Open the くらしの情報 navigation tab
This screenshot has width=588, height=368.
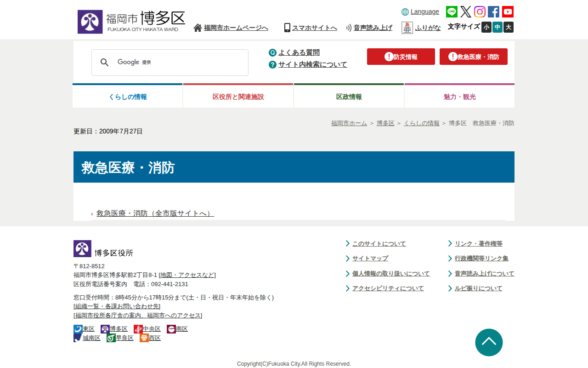128,96
